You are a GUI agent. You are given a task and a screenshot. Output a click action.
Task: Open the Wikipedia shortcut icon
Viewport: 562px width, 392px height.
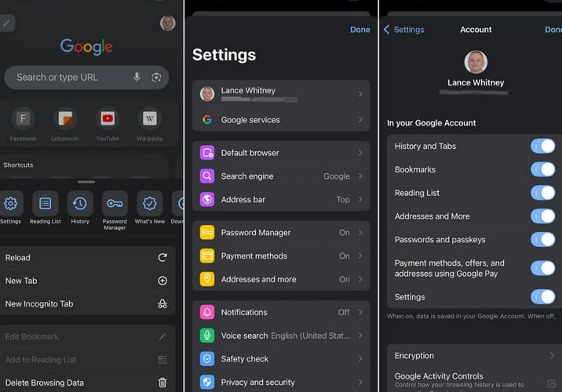(150, 118)
